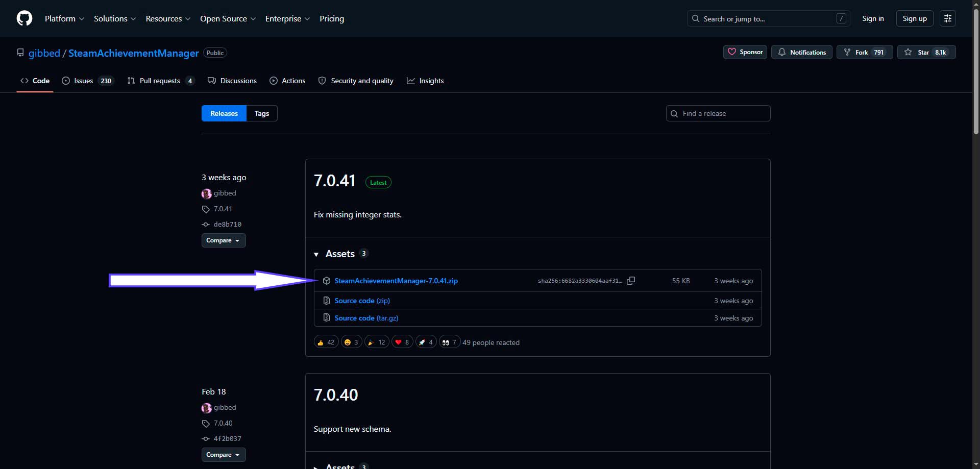
Task: Open Notifications bell button
Action: tap(802, 52)
